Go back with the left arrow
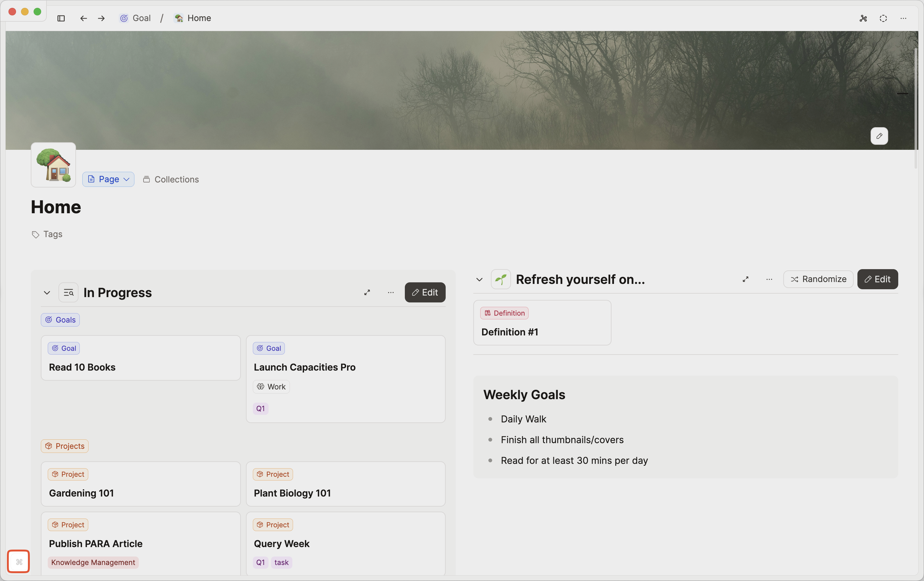924x581 pixels. coord(83,18)
